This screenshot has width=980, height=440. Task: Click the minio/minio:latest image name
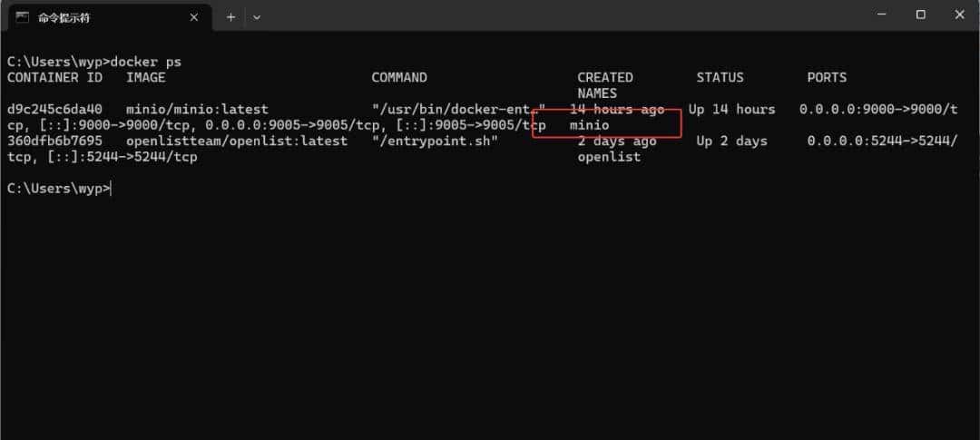tap(197, 110)
